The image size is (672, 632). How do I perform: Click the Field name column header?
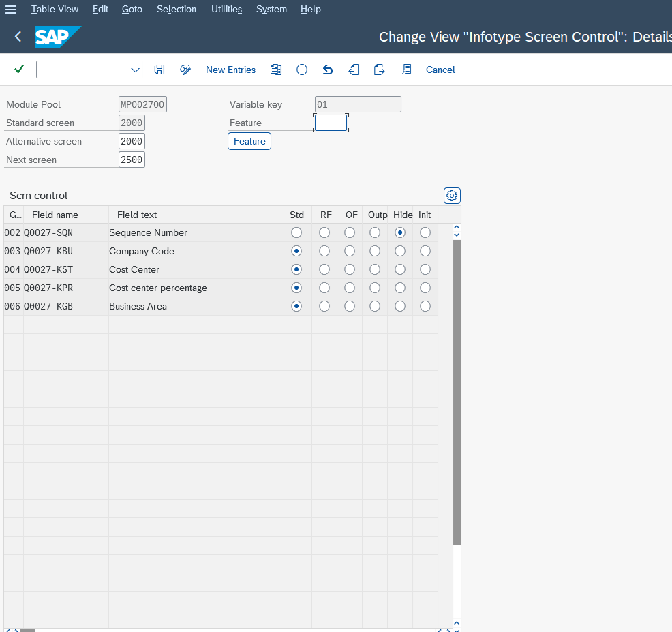[x=66, y=215]
